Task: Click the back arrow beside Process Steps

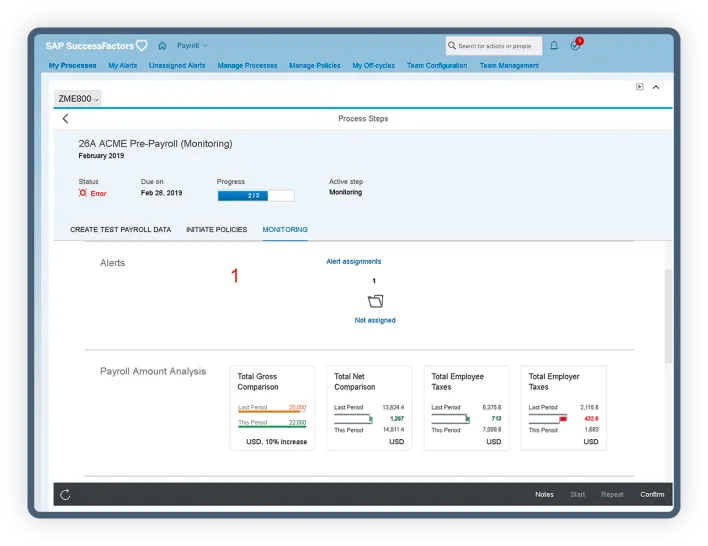Action: coord(66,119)
